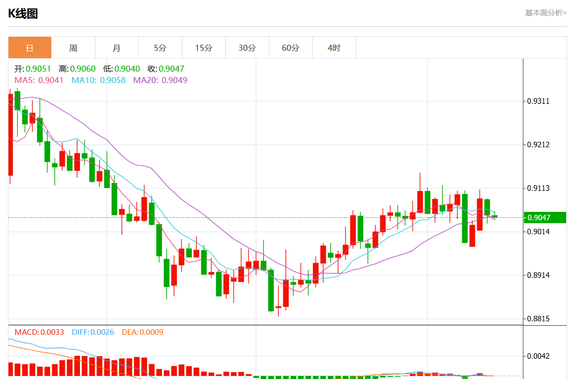Click the 开:0.9051 open value

(33, 69)
